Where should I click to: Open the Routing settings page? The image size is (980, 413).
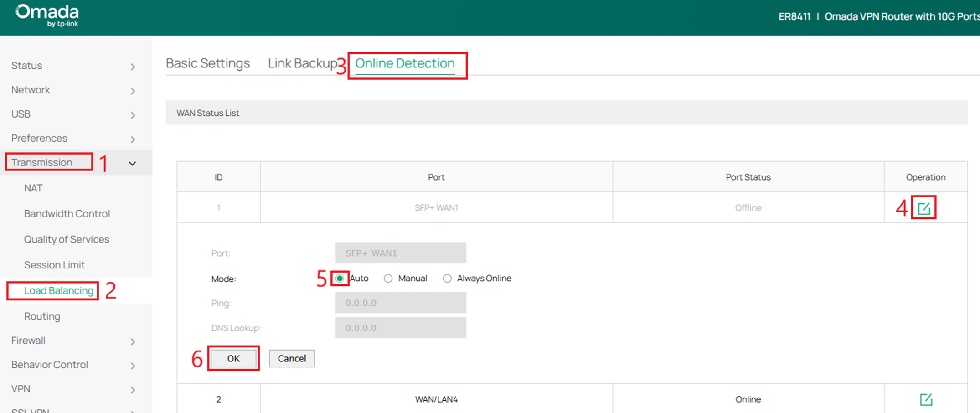click(41, 316)
